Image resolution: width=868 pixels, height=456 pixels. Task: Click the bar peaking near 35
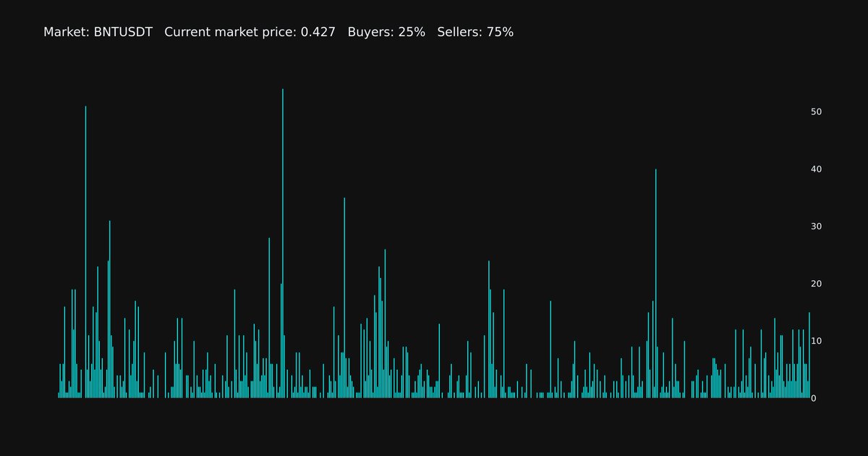[344, 297]
